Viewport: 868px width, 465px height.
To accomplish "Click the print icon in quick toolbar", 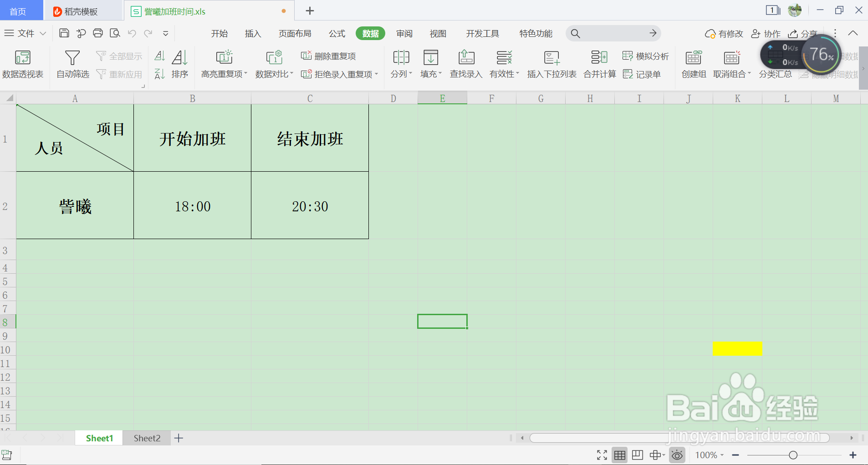I will [98, 33].
